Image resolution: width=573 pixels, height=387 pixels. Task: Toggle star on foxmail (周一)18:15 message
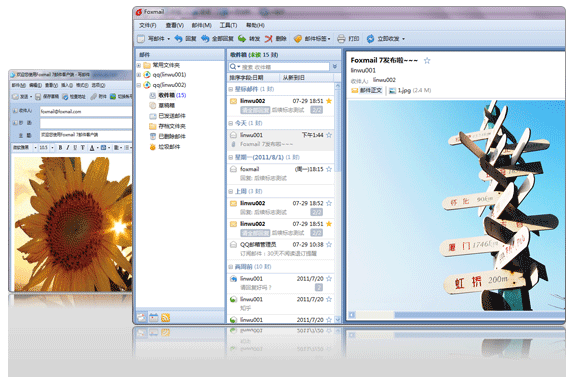(329, 169)
